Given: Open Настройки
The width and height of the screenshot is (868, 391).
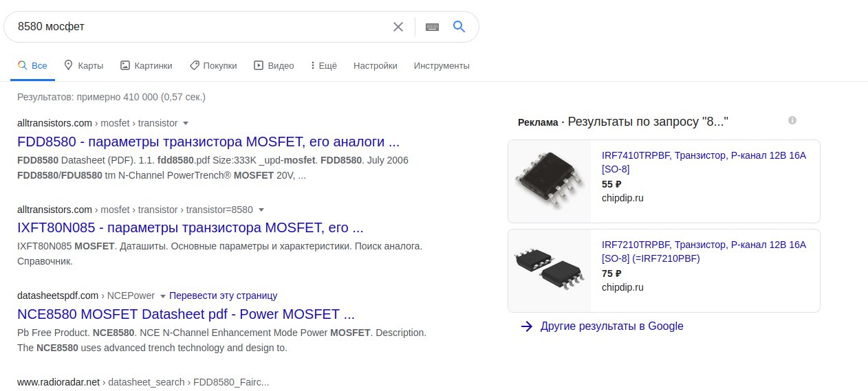Looking at the screenshot, I should (x=376, y=66).
